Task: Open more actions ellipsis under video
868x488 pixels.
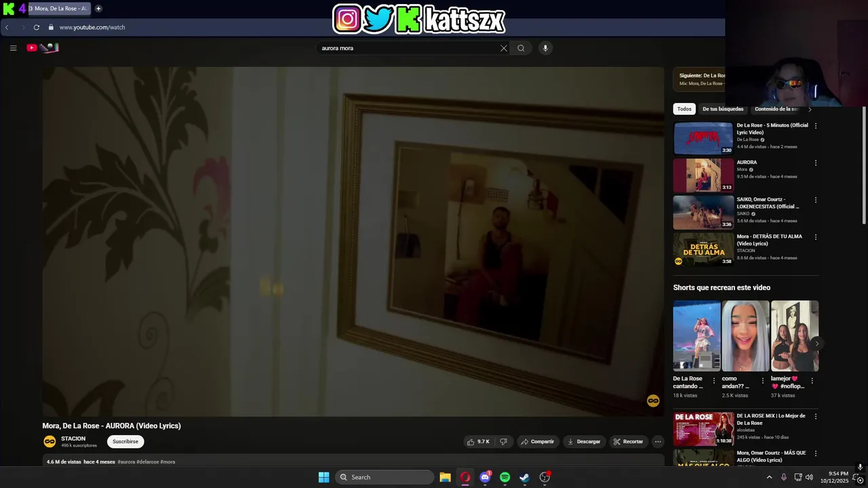Action: 657,441
